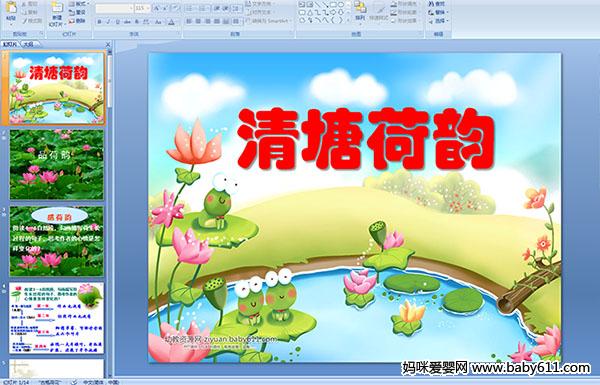
Task: Select the oval shape in shapes gallery
Action: pyautogui.click(x=342, y=5)
